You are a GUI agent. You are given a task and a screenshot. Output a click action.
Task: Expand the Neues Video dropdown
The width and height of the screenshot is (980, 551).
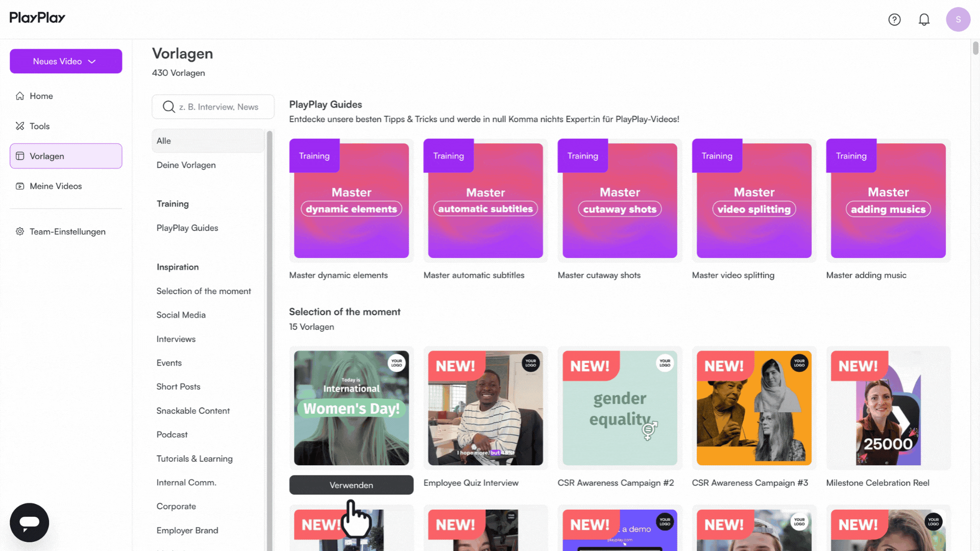(66, 61)
